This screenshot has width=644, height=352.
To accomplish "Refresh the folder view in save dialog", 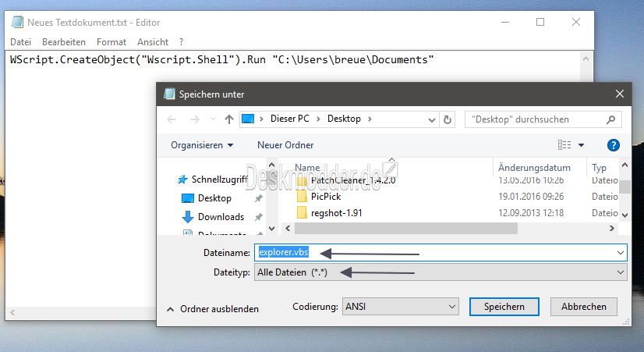I will [x=448, y=119].
